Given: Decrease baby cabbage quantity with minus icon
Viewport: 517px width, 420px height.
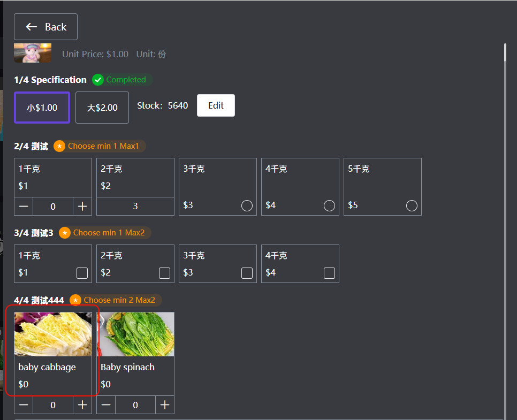Looking at the screenshot, I should click(x=24, y=405).
